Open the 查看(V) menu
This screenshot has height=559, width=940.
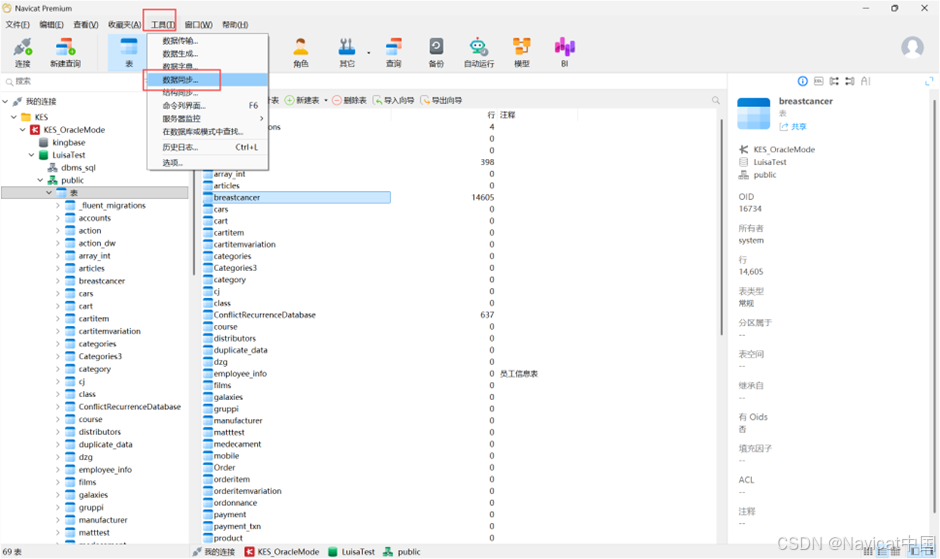click(x=86, y=25)
